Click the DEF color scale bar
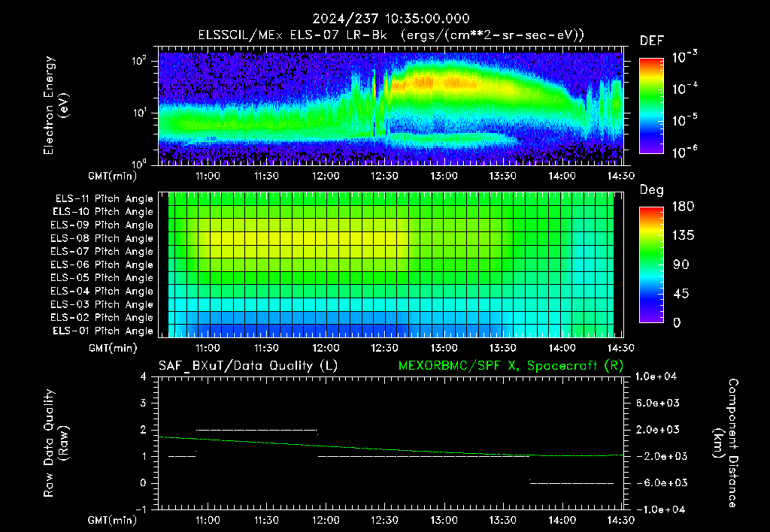770x532 pixels. click(652, 105)
